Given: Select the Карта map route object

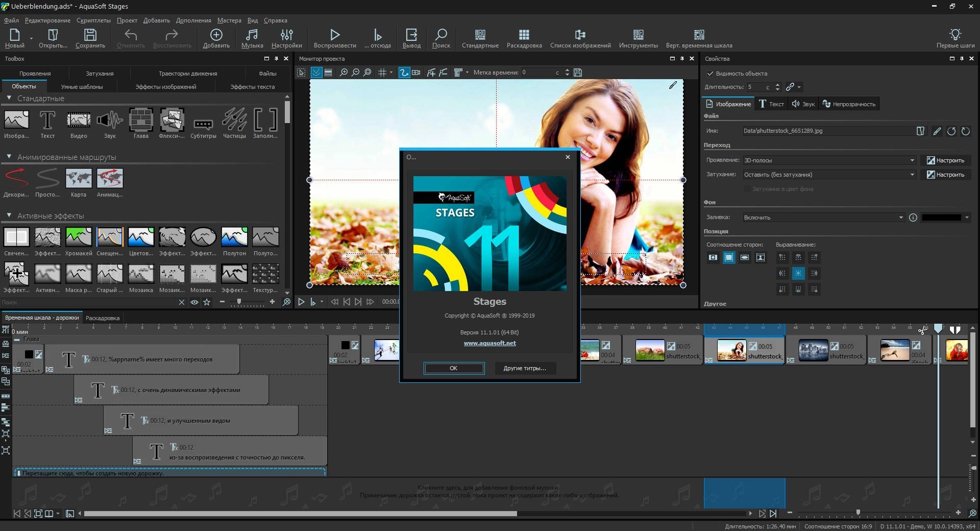Looking at the screenshot, I should pos(79,182).
